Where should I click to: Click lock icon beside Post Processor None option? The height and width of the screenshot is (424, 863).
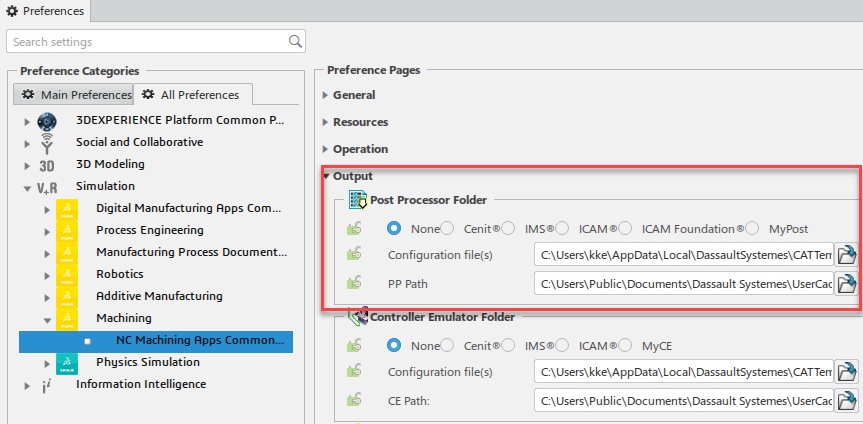[x=354, y=229]
